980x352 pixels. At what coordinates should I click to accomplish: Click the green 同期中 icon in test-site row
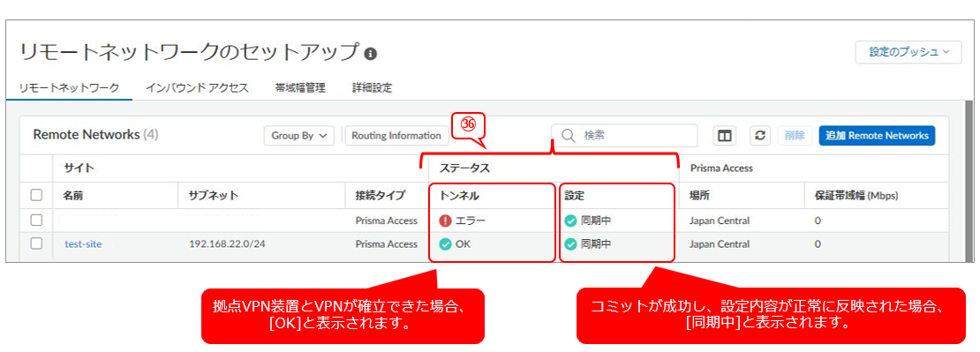coord(570,244)
